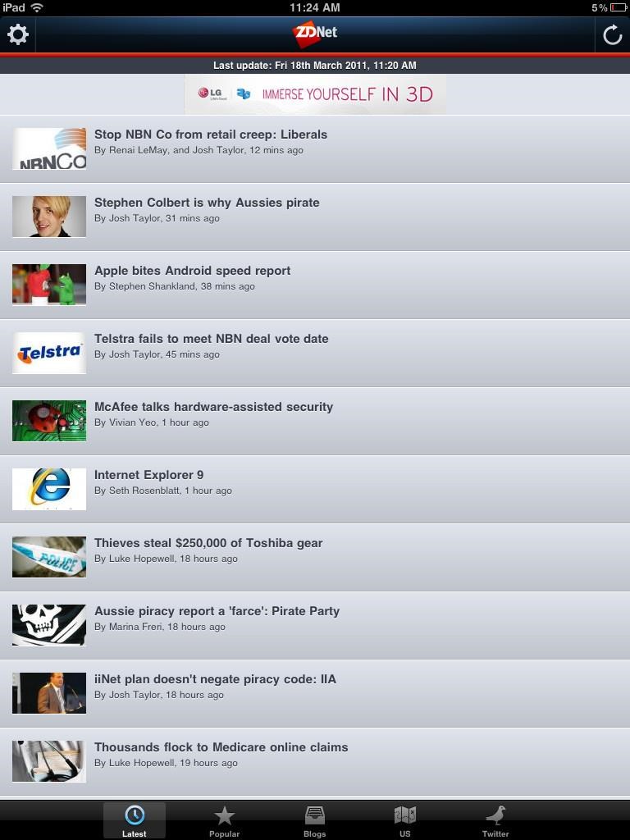
Task: Select the Telstra logo thumbnail
Action: tap(49, 353)
